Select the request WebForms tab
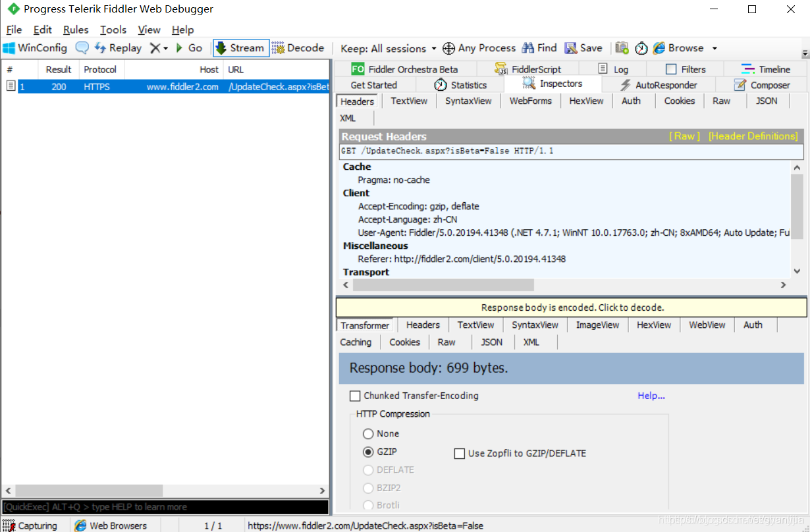Image resolution: width=810 pixels, height=532 pixels. [x=530, y=101]
